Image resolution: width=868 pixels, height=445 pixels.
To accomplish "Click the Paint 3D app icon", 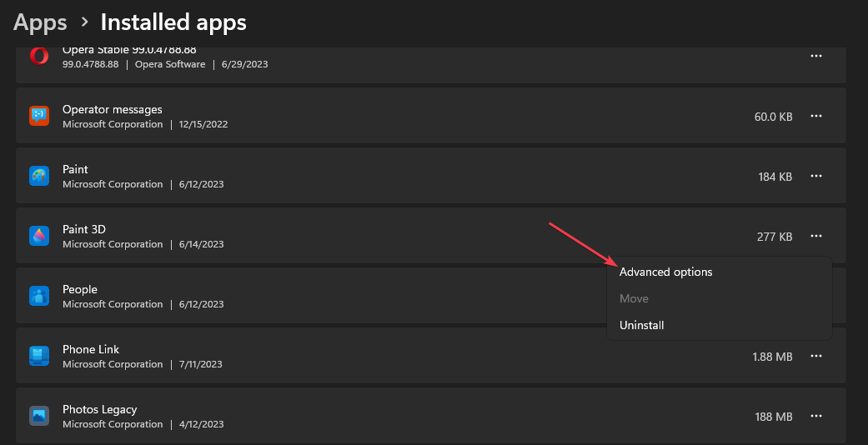I will pos(39,237).
